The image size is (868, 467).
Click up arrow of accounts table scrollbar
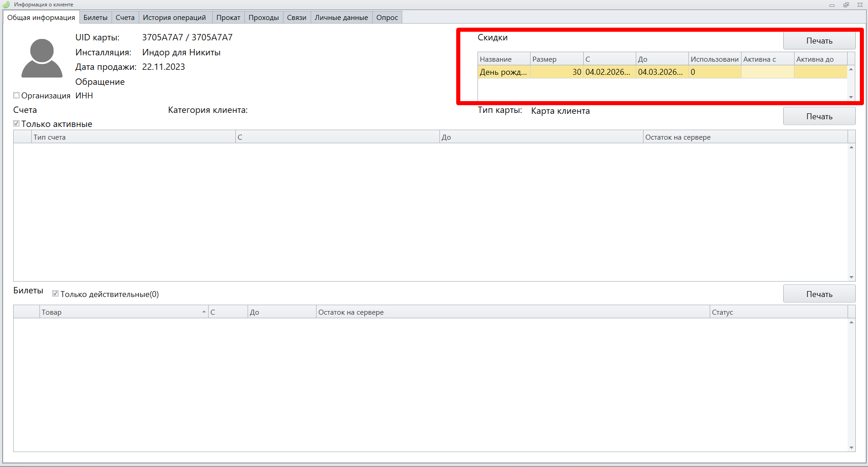851,147
